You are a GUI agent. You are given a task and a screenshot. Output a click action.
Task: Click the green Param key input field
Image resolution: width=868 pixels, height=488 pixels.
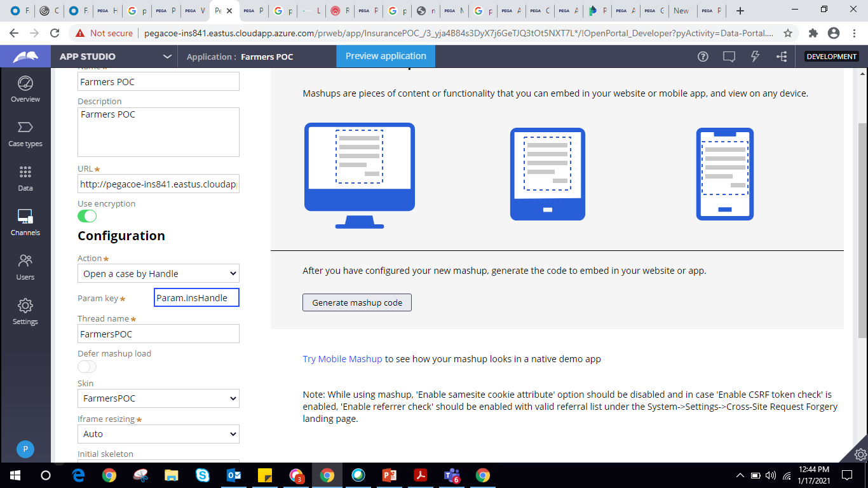[x=196, y=297]
